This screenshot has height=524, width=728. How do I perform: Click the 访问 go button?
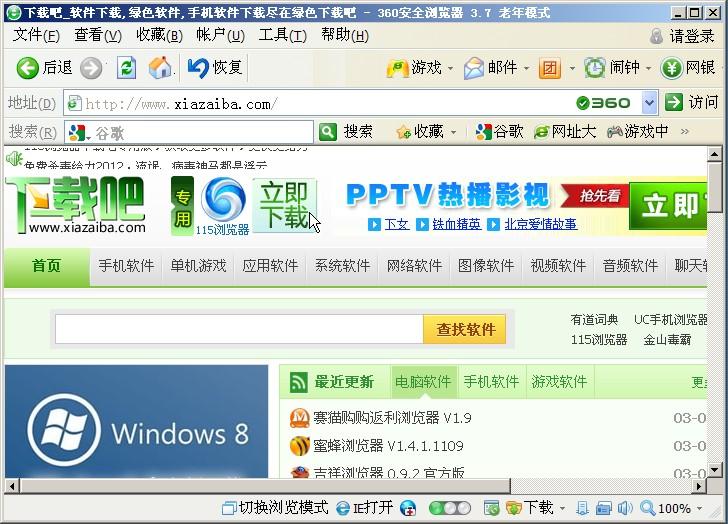691,103
